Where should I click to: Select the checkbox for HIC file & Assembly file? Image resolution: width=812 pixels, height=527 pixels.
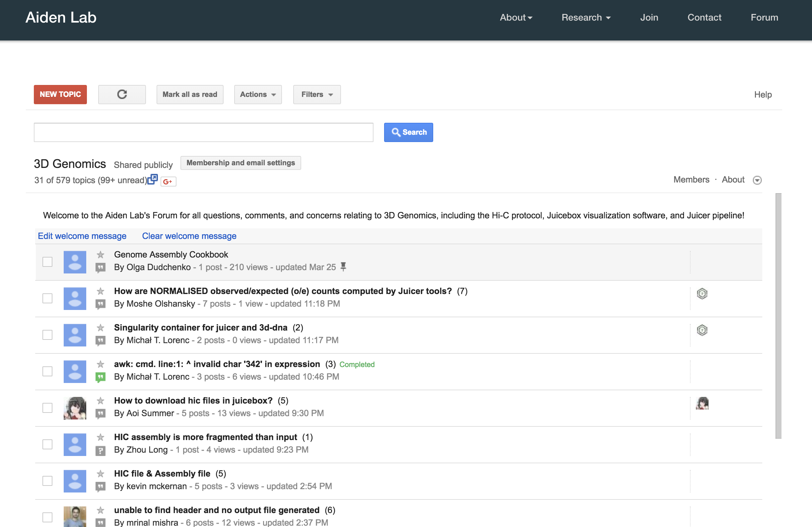pyautogui.click(x=47, y=481)
